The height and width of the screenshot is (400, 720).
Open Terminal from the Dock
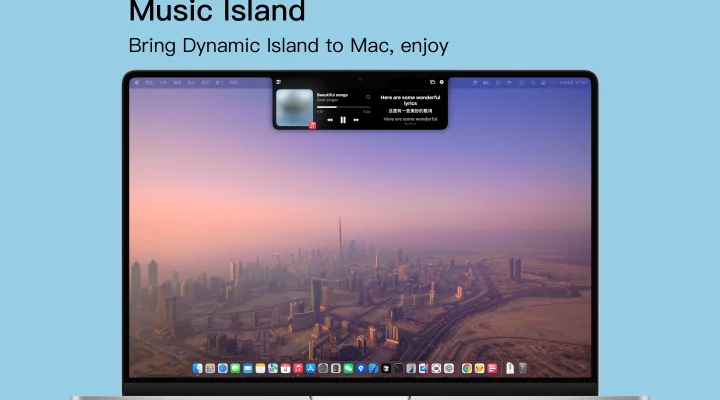[399, 368]
